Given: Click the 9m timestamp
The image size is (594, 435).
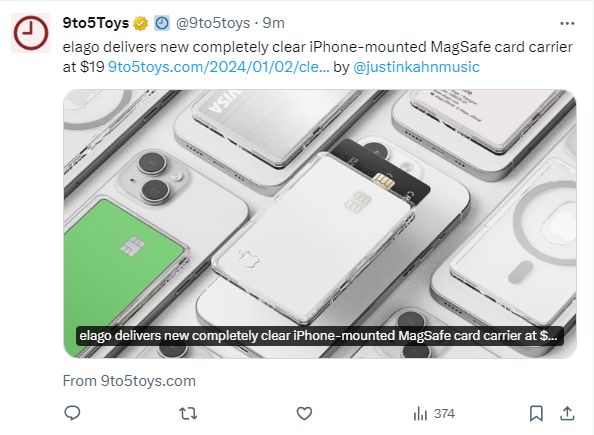Looking at the screenshot, I should click(274, 23).
